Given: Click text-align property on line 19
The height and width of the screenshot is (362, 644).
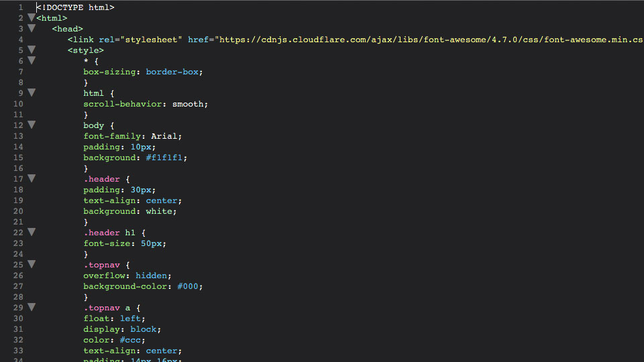Looking at the screenshot, I should click(109, 200).
